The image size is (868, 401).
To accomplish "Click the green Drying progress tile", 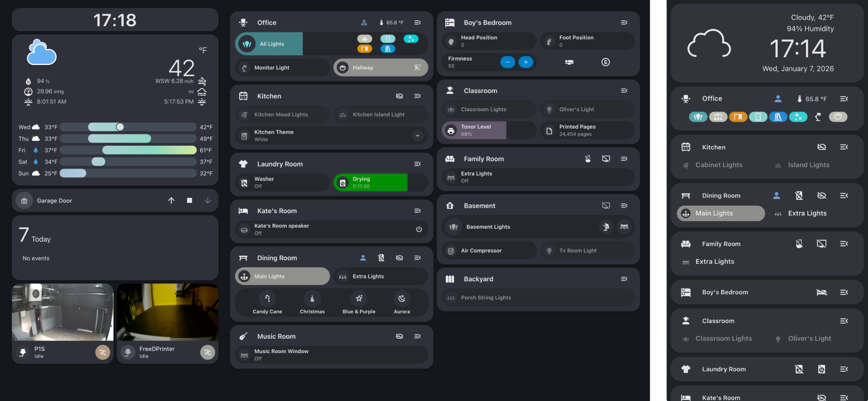I will tap(381, 182).
